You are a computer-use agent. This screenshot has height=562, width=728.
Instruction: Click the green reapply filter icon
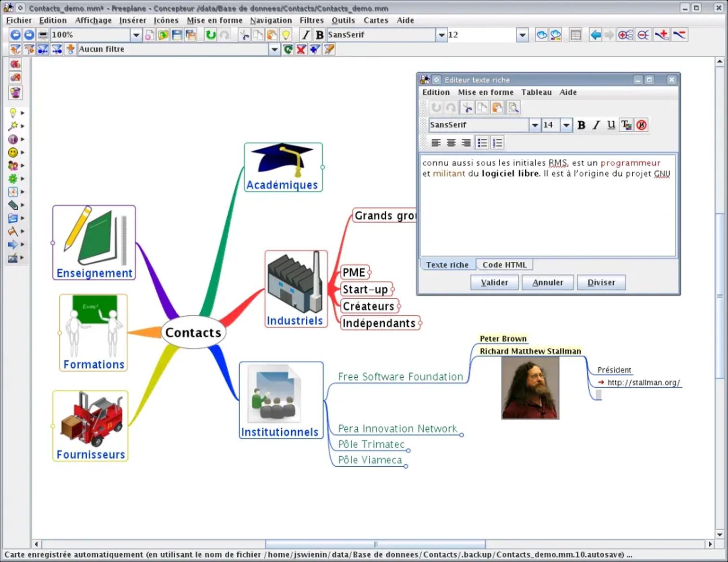(288, 49)
